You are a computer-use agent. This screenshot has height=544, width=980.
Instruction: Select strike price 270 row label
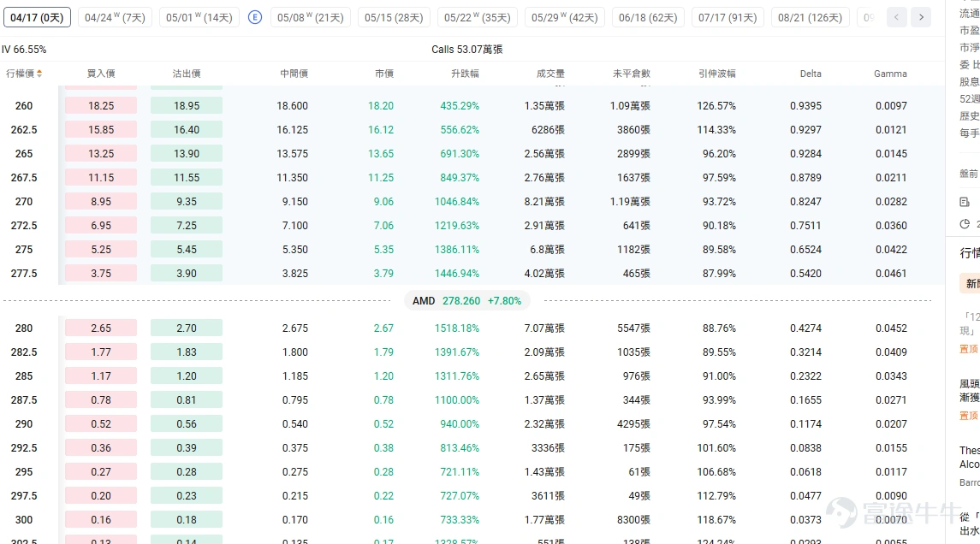pyautogui.click(x=24, y=202)
